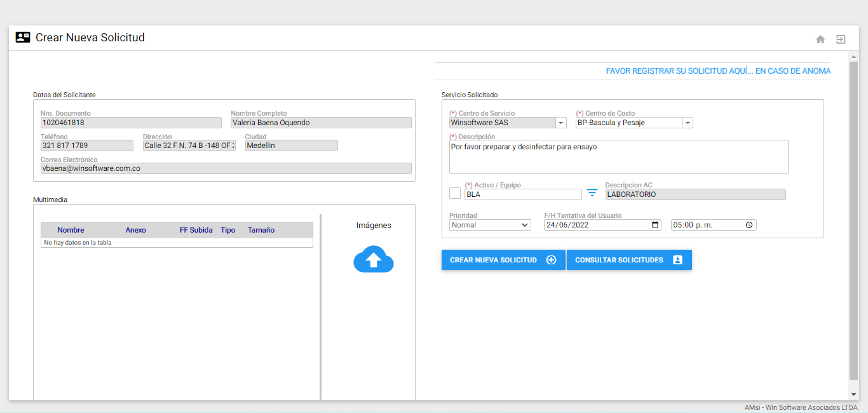Click the Crear Nueva Solicitud title
The image size is (868, 413).
click(90, 37)
